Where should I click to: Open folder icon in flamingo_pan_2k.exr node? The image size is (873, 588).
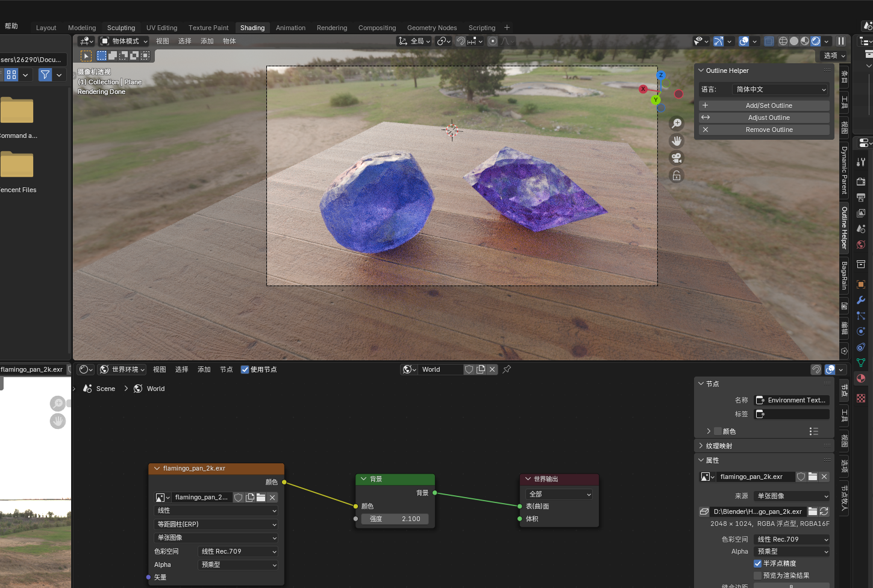pos(261,497)
